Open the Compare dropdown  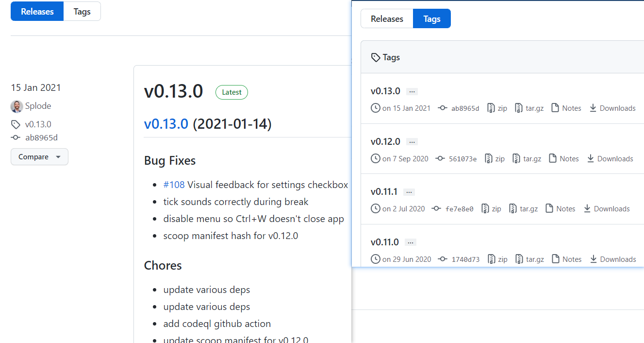[x=39, y=157]
